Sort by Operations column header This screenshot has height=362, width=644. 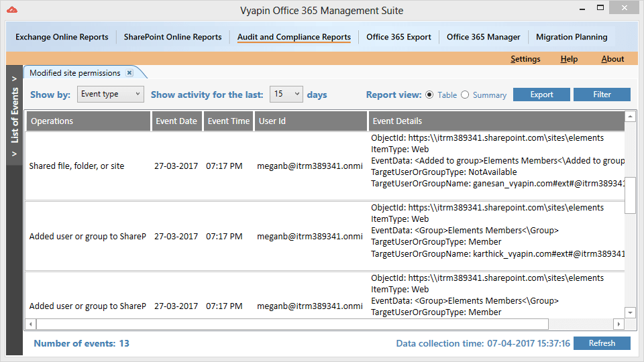[x=89, y=121]
